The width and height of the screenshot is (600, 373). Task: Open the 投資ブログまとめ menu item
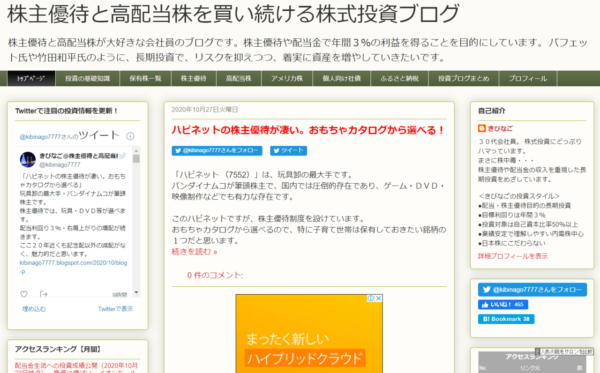tap(464, 78)
